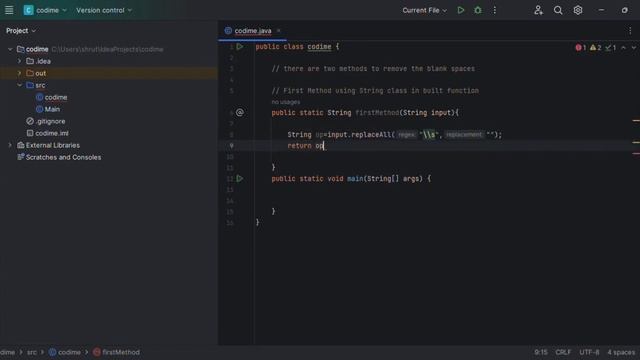Change the CRLF line separator
This screenshot has height=360, width=640.
click(x=563, y=352)
